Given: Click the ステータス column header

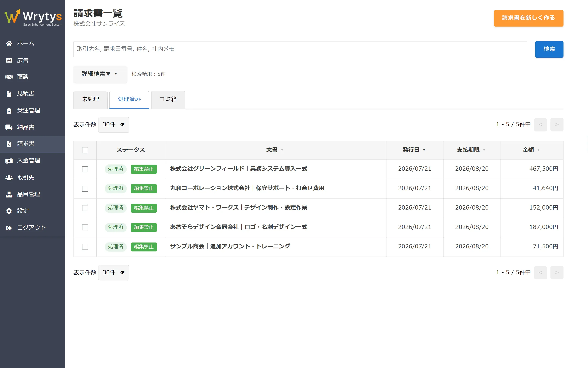Looking at the screenshot, I should coord(130,150).
